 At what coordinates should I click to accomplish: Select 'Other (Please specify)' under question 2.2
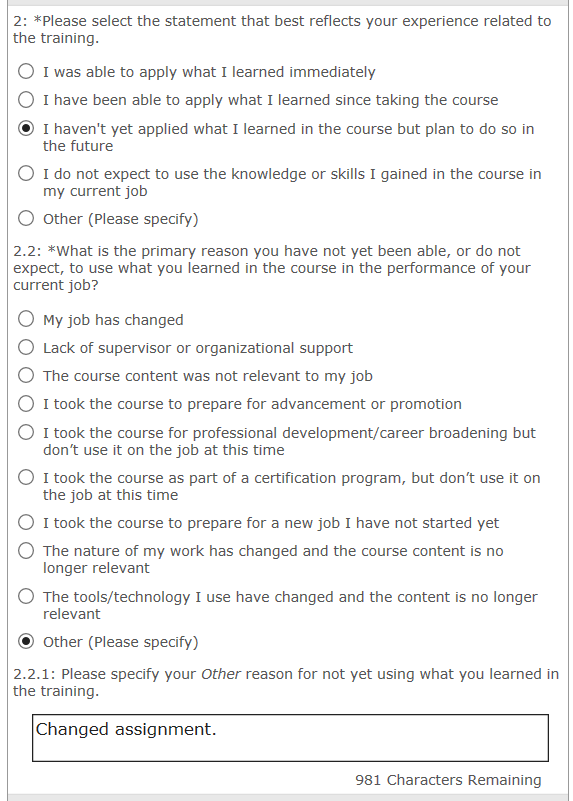pyautogui.click(x=26, y=641)
